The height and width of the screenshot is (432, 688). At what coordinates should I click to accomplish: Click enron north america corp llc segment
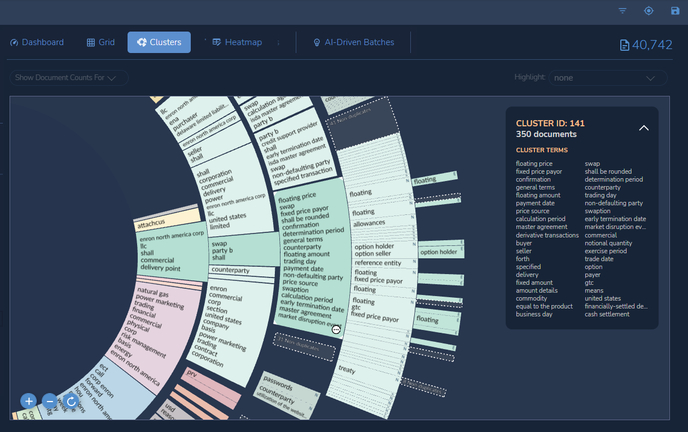point(172,251)
